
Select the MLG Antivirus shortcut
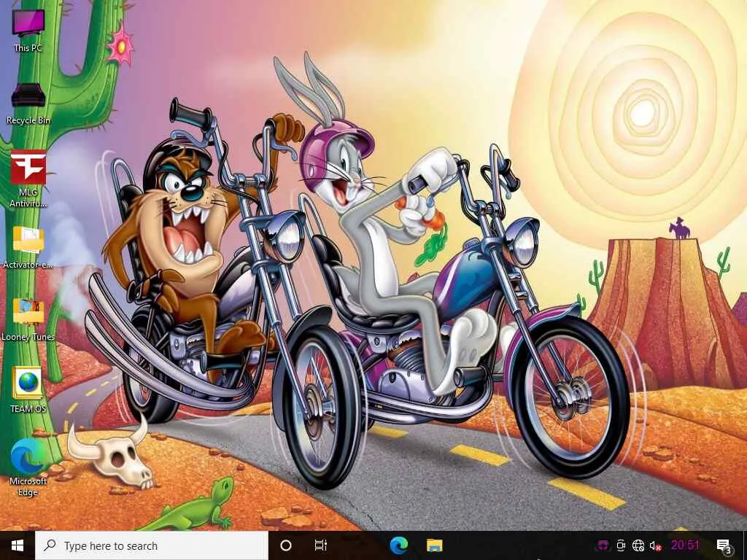[x=28, y=178]
